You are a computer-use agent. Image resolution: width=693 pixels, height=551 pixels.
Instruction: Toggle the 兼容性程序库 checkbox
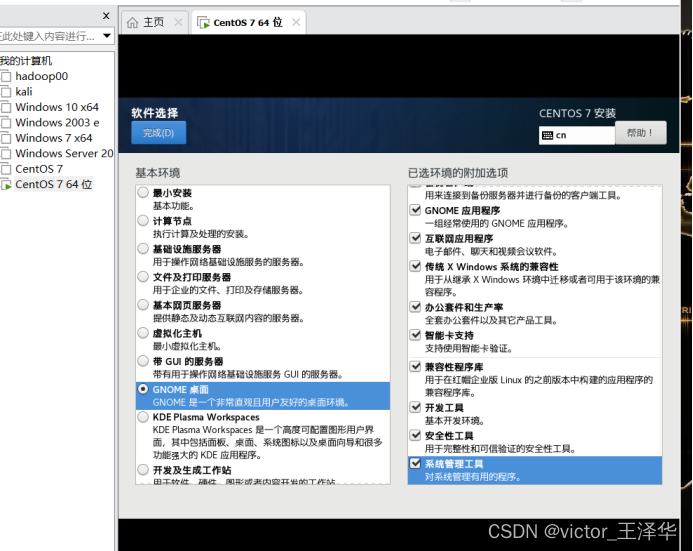pyautogui.click(x=415, y=366)
